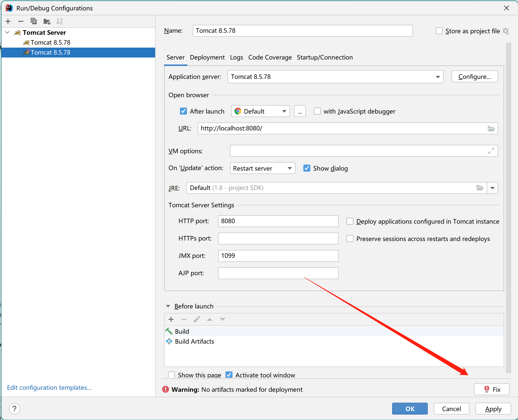Open help with question mark icon
The image size is (518, 420).
tap(14, 409)
